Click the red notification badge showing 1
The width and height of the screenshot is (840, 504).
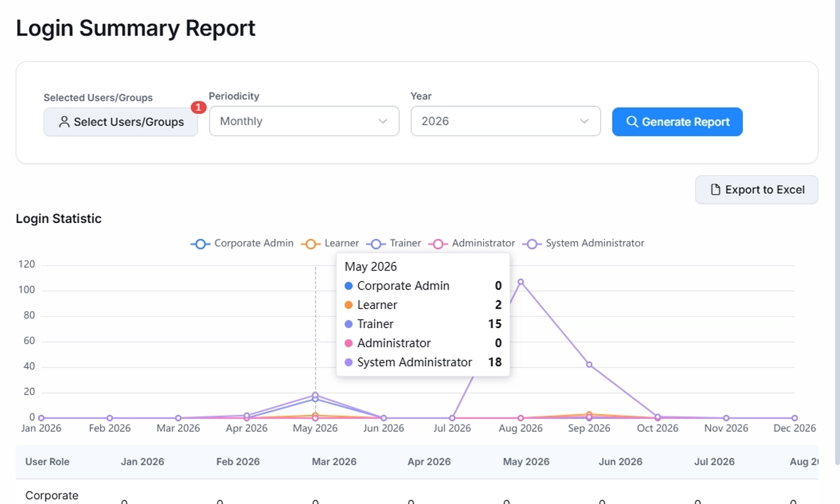coord(198,107)
